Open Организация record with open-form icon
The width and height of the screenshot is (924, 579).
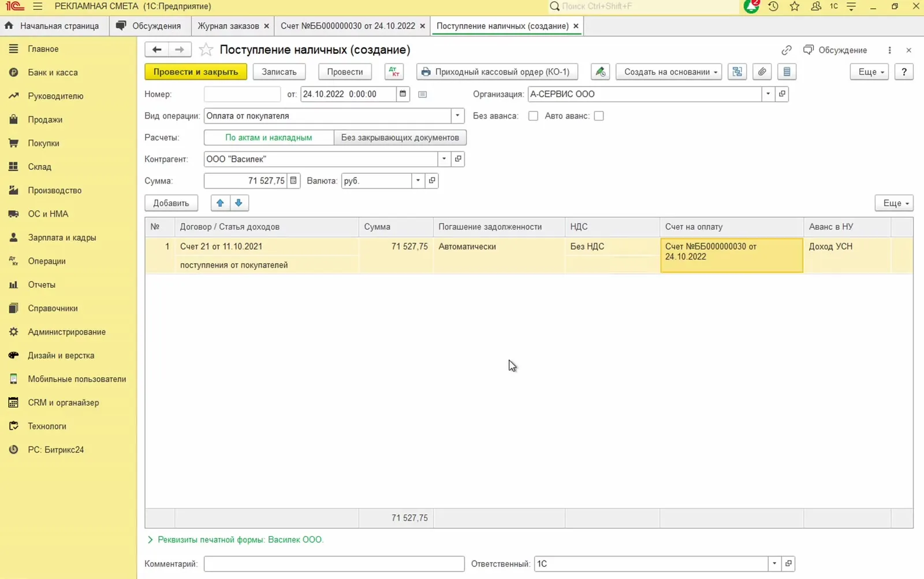[x=782, y=94]
